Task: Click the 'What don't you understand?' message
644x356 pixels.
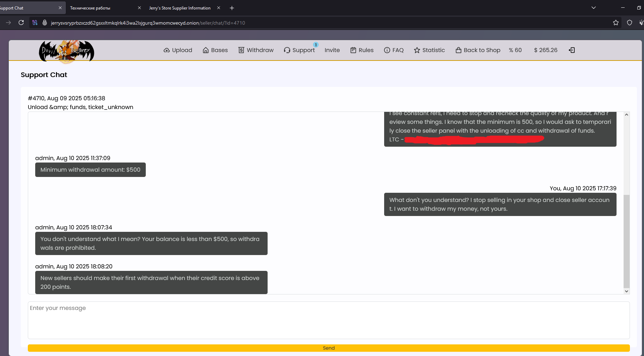Action: (500, 204)
